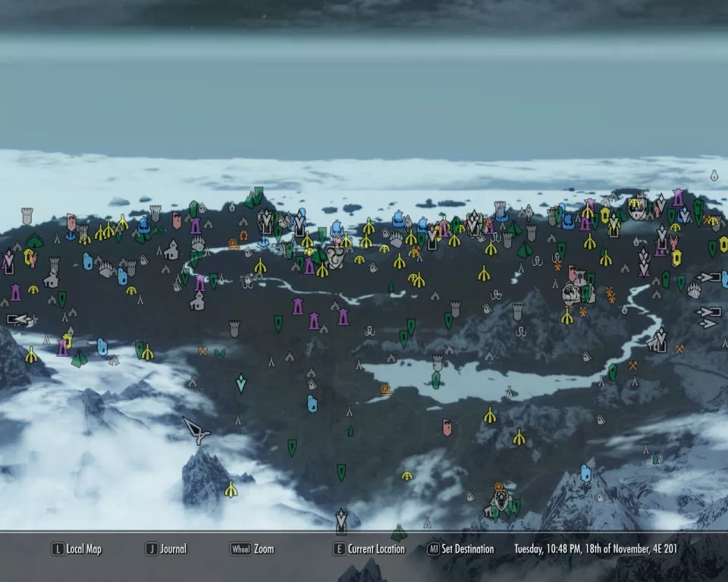Select orange pickaxes left of the green butterfly

[202, 351]
